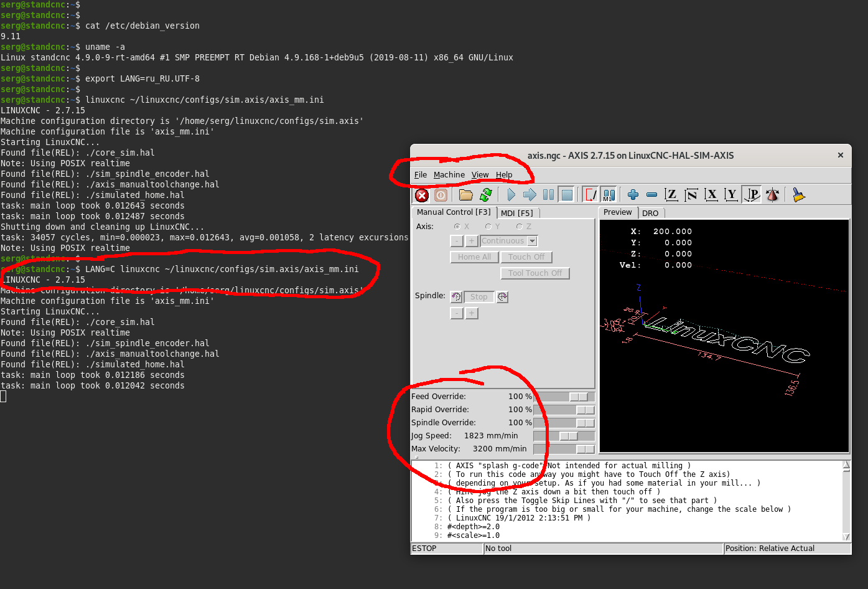Switch to front view with the Y icon
The image size is (868, 589).
732,196
